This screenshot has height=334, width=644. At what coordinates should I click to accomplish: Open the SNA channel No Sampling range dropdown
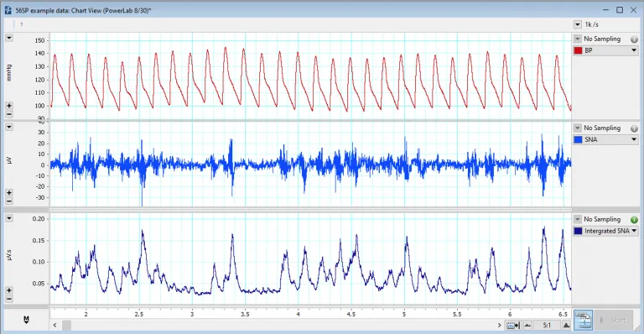click(578, 128)
